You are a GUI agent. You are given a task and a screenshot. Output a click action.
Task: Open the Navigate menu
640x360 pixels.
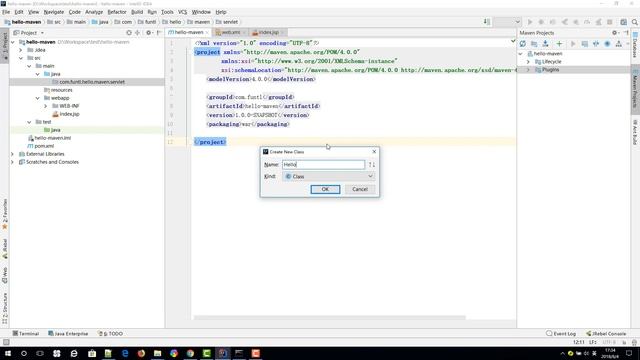tap(54, 12)
